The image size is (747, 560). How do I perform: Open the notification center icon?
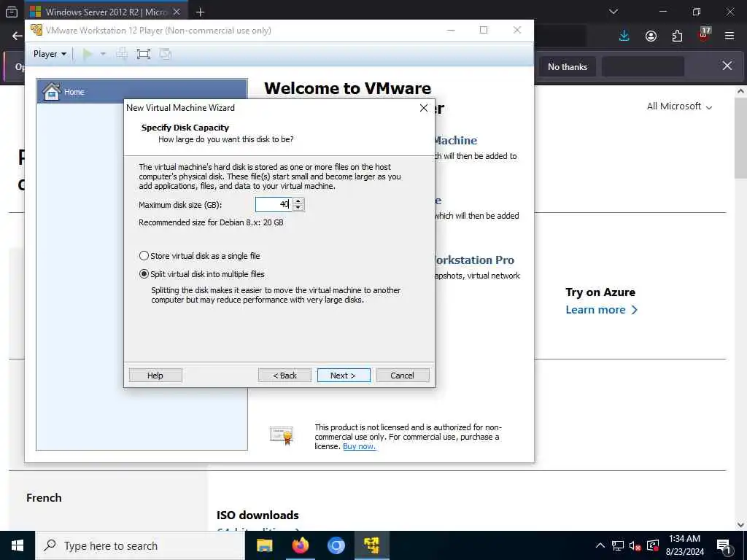[724, 545]
